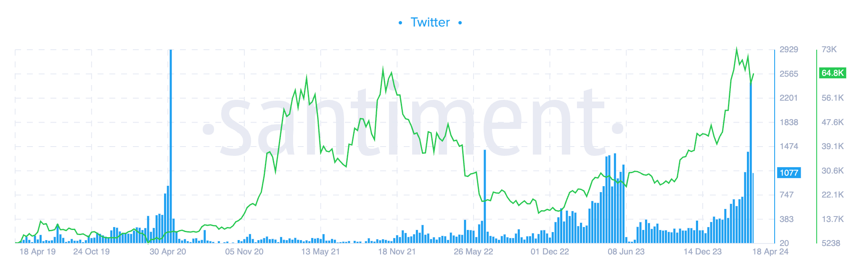Select the 30 Apr 20 date label
Image resolution: width=868 pixels, height=278 pixels.
click(168, 252)
